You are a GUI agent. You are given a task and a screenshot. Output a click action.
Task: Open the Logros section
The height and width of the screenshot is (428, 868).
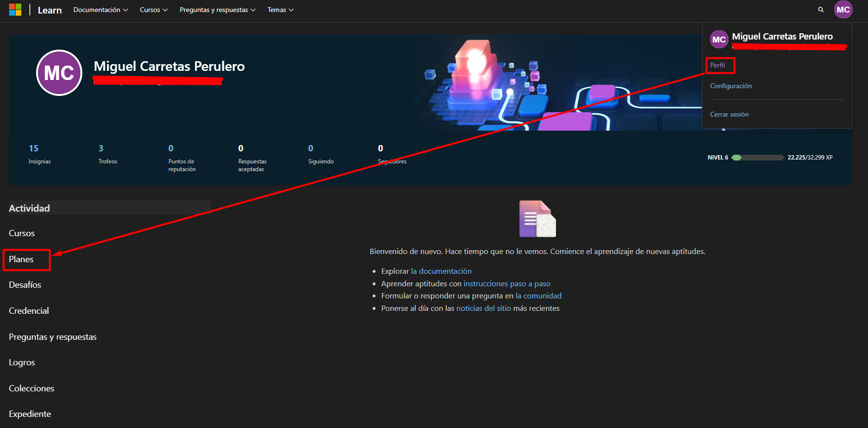pyautogui.click(x=22, y=362)
